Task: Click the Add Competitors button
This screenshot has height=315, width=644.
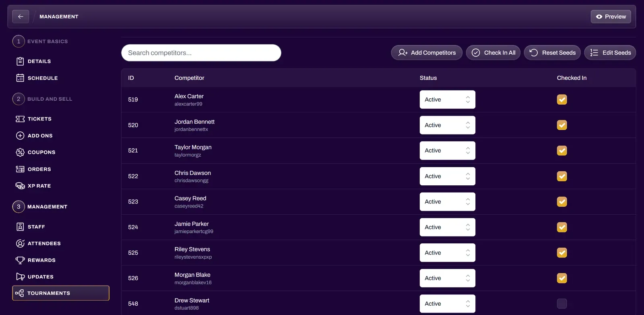Action: tap(427, 53)
